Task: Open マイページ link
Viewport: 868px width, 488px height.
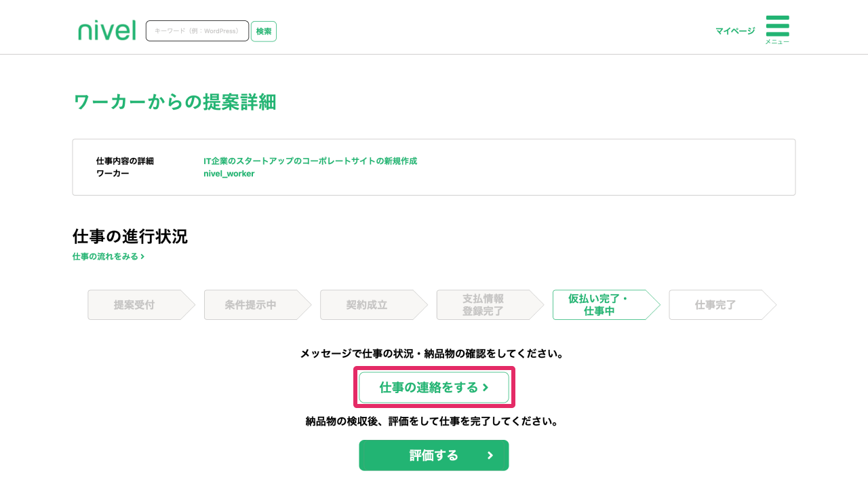Action: click(x=735, y=31)
